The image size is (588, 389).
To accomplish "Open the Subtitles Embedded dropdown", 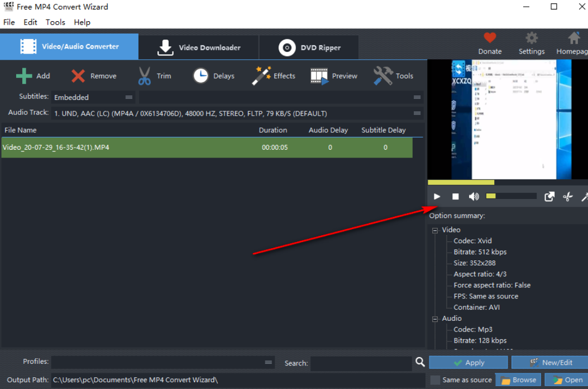I will coord(93,97).
